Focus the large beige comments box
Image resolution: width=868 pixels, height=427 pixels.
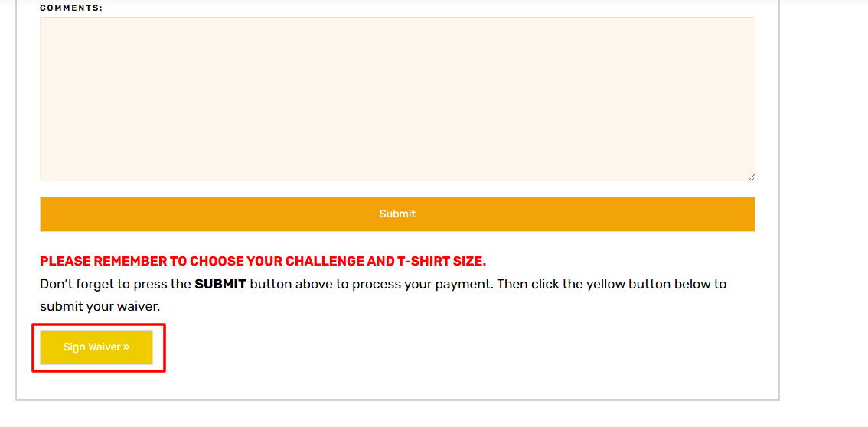point(397,99)
